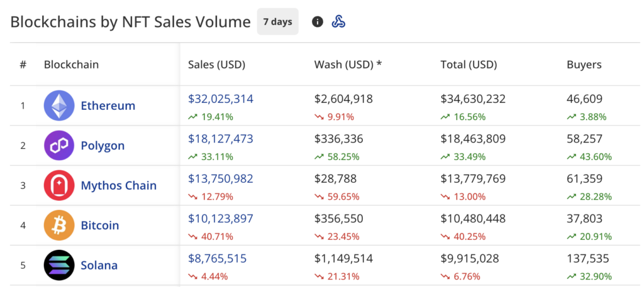Open the Solana name link
This screenshot has height=287, width=644.
click(99, 265)
